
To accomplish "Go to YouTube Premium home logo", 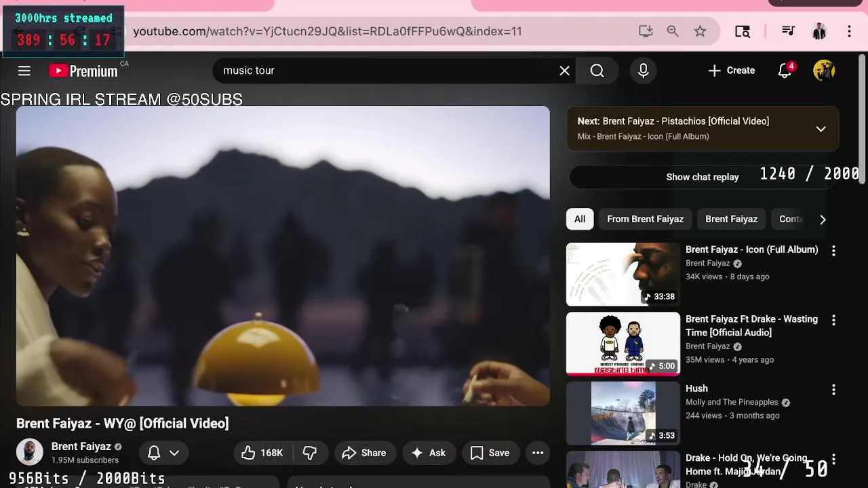I will point(83,70).
